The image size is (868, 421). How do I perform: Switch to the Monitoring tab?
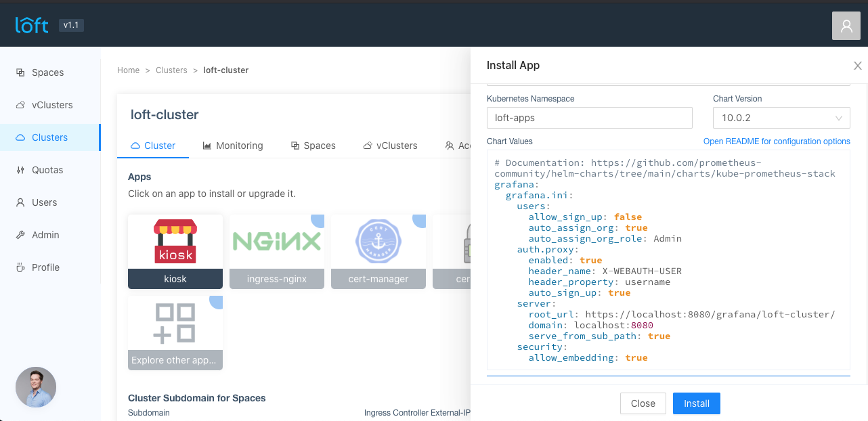pyautogui.click(x=232, y=146)
